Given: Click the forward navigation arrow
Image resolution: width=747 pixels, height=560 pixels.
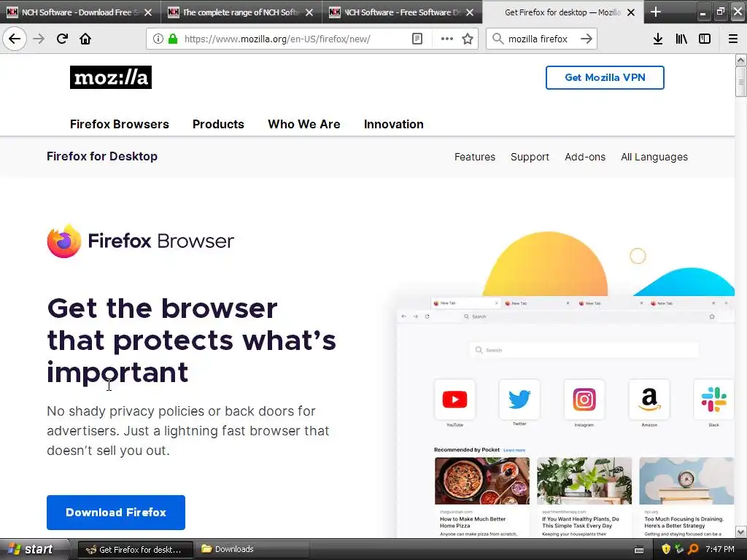Looking at the screenshot, I should click(39, 39).
